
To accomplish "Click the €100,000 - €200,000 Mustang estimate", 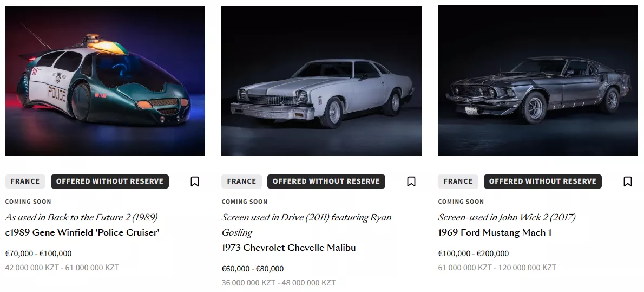I will coord(474,254).
